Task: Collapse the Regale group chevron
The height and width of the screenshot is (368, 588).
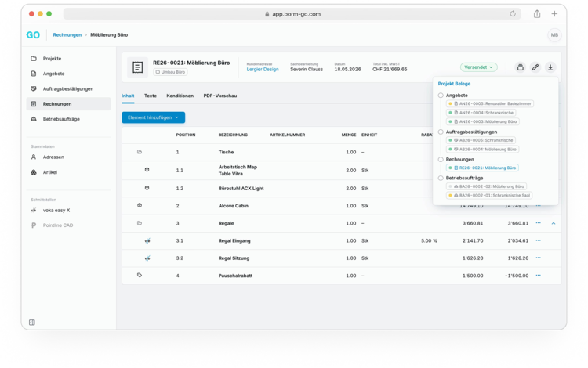Action: pos(554,223)
